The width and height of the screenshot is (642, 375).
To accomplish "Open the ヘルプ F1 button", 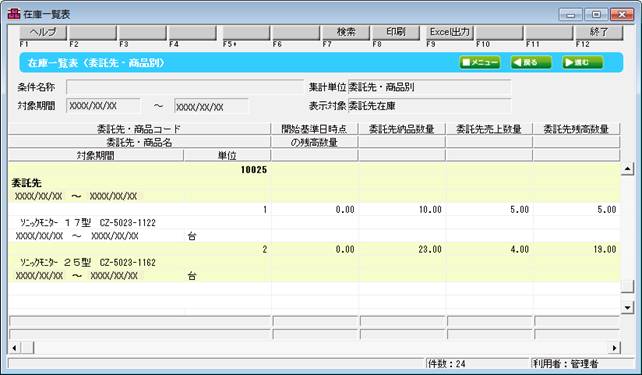I will point(43,32).
